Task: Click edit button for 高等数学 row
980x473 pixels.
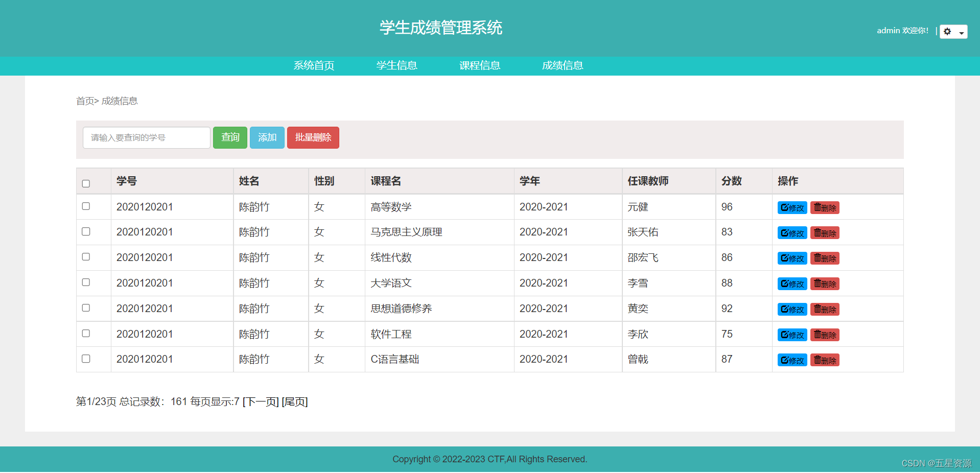Action: [x=792, y=208]
